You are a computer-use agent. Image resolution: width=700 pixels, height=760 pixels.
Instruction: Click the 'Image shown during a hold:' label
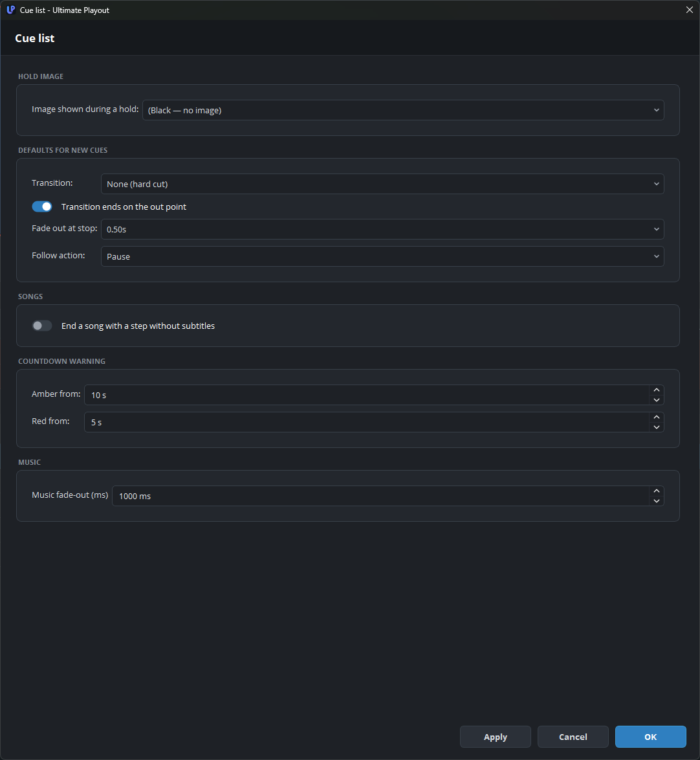click(x=85, y=109)
